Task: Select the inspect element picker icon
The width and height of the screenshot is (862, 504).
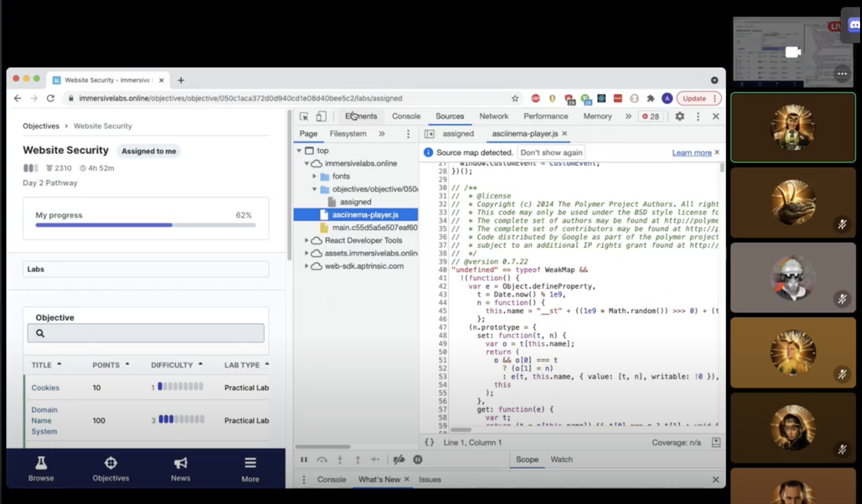Action: pyautogui.click(x=304, y=116)
